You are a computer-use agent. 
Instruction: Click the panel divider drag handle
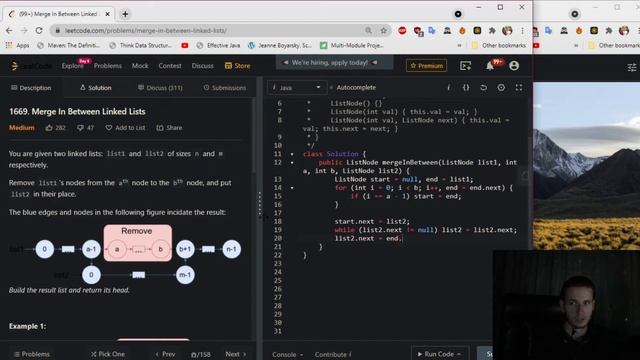tap(260, 204)
